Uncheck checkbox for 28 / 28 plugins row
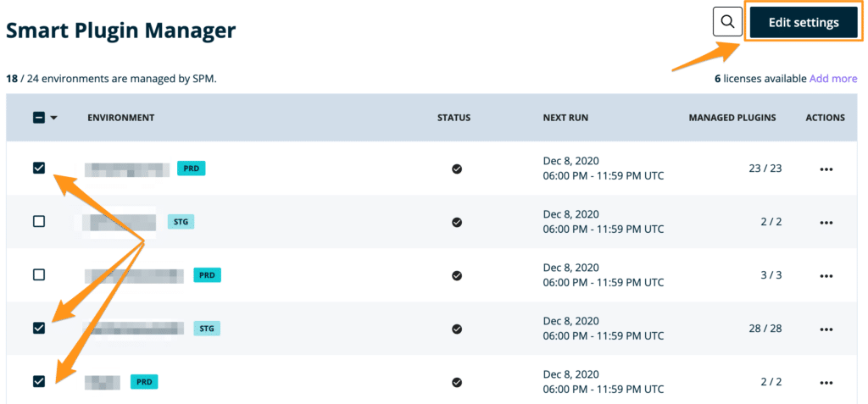Screen dimensions: 868x404 39,328
